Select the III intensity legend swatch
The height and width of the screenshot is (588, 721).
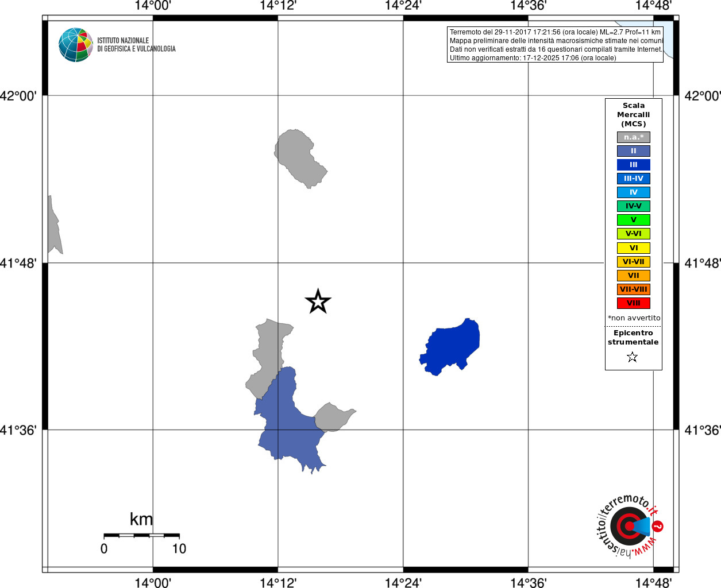click(x=634, y=165)
